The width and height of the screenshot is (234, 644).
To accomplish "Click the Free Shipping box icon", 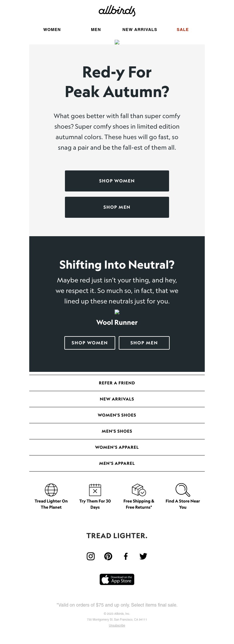I will [139, 490].
